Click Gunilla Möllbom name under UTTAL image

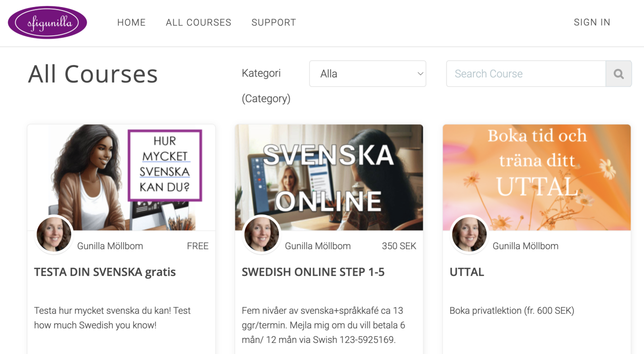[x=525, y=246]
